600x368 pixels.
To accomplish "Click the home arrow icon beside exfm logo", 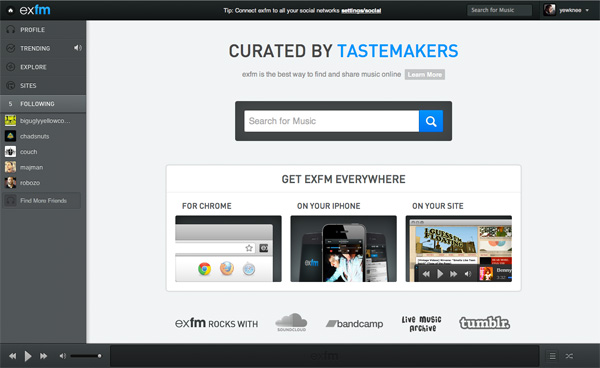I will (x=11, y=11).
